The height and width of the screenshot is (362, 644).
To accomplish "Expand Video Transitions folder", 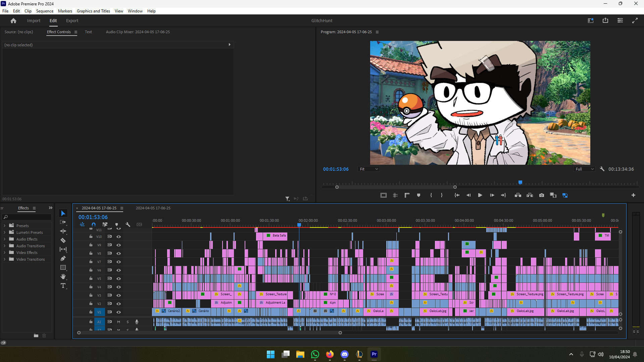I will coord(4,259).
